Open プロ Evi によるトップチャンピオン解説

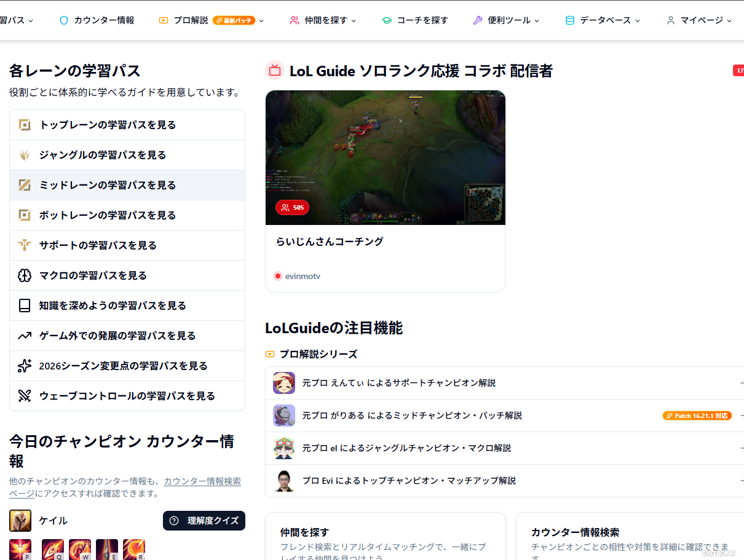pos(505,481)
